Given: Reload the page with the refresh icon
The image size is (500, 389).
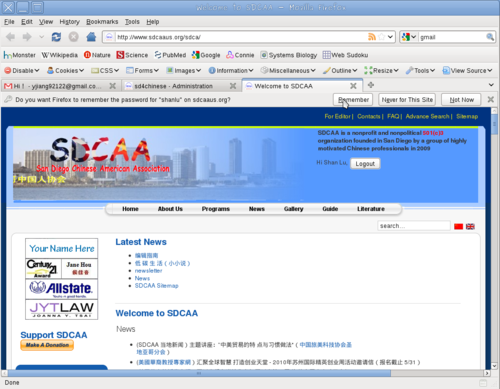Looking at the screenshot, I should (56, 37).
